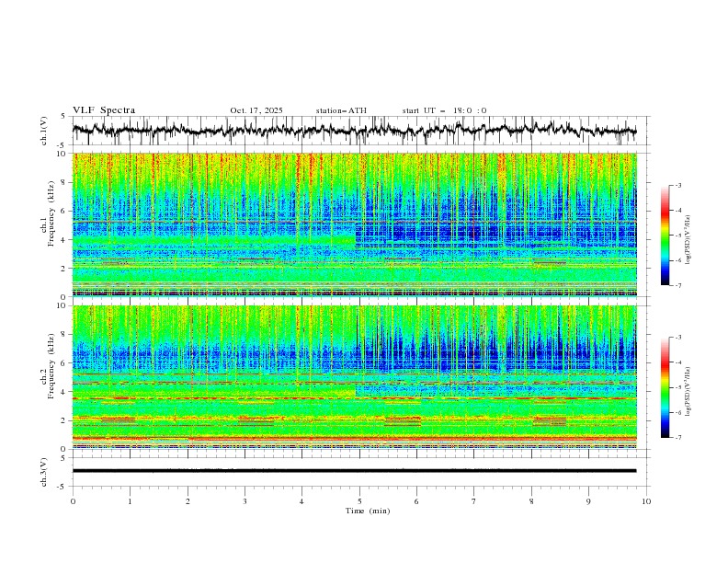Click the ch.2 PSD color scale bar
This screenshot has width=728, height=563.
click(665, 387)
